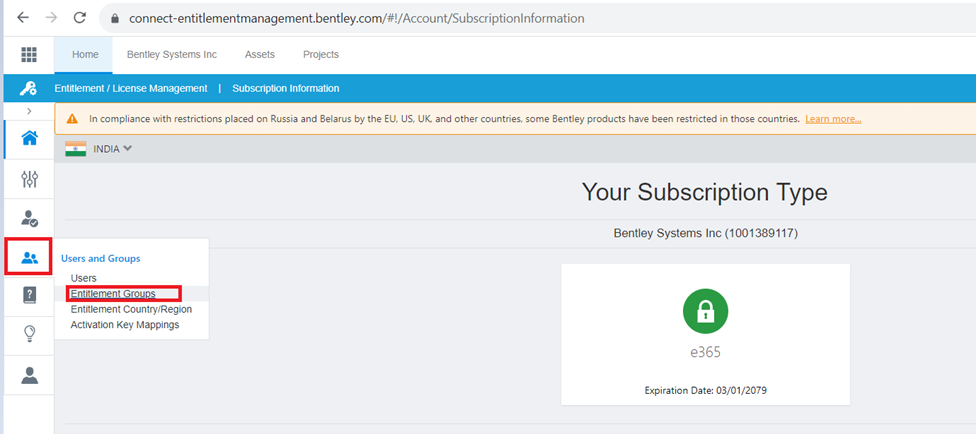Open Entitlement Groups from the flyout menu

pyautogui.click(x=113, y=294)
